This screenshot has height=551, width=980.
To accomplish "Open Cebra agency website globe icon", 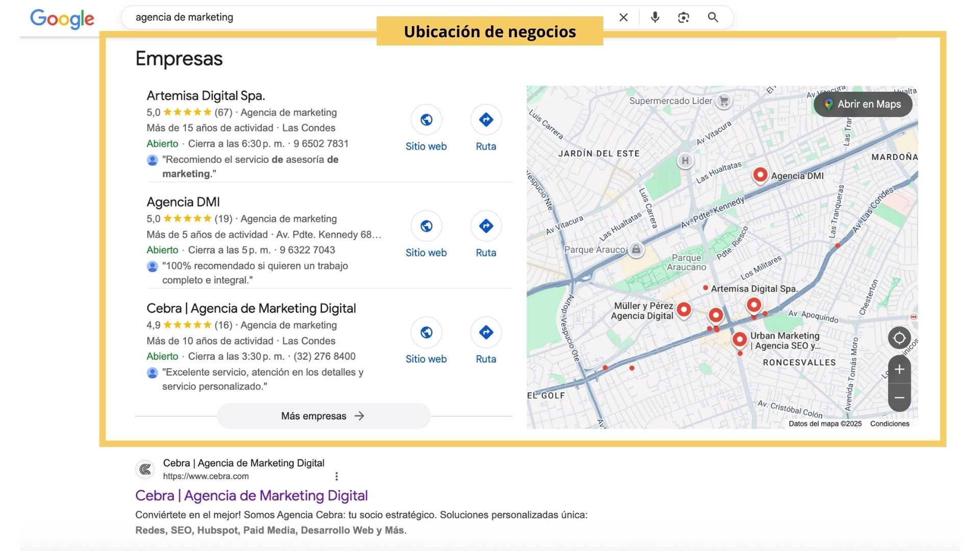I will tap(426, 333).
